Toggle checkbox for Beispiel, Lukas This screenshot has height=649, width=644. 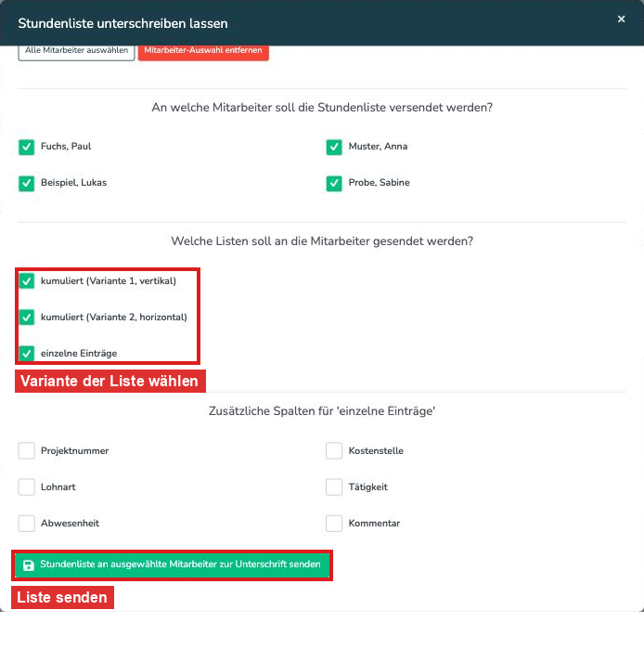pos(27,183)
